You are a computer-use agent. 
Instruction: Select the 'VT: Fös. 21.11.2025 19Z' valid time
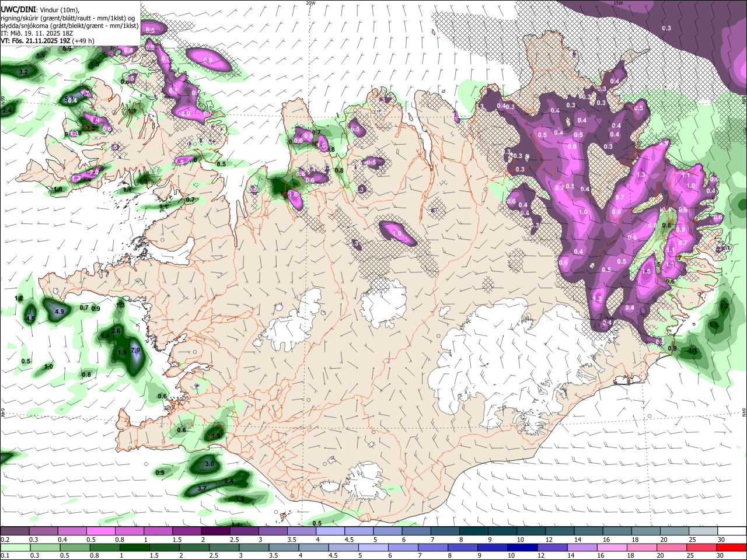(35, 41)
